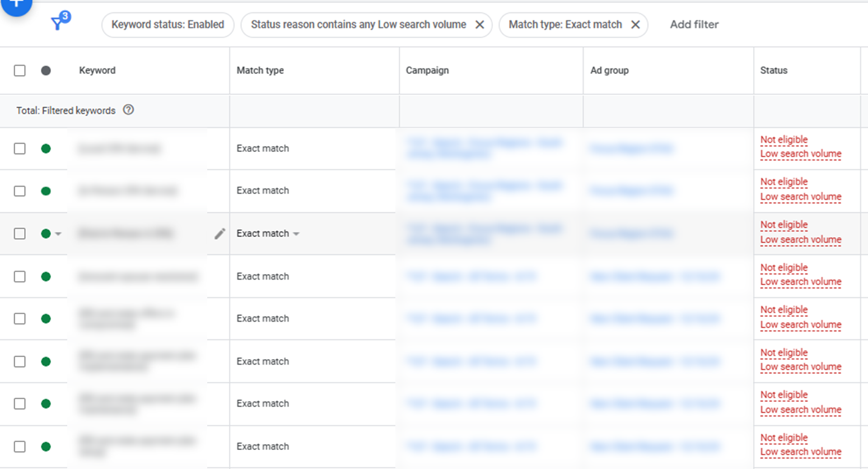This screenshot has height=469, width=868.
Task: Open the Keyword status: Enabled filter chip
Action: tap(167, 25)
